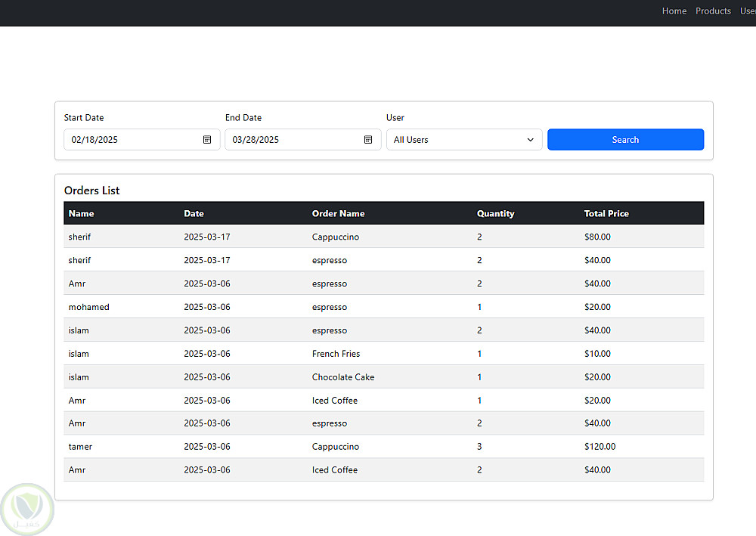Open the partially visible Users nav link
This screenshot has height=536, width=756.
coord(748,11)
